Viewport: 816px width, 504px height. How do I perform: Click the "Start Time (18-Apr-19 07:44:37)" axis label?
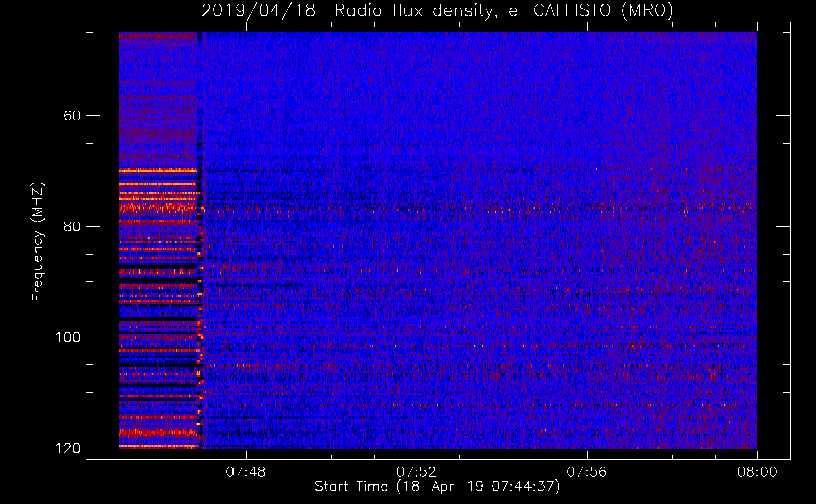click(437, 487)
